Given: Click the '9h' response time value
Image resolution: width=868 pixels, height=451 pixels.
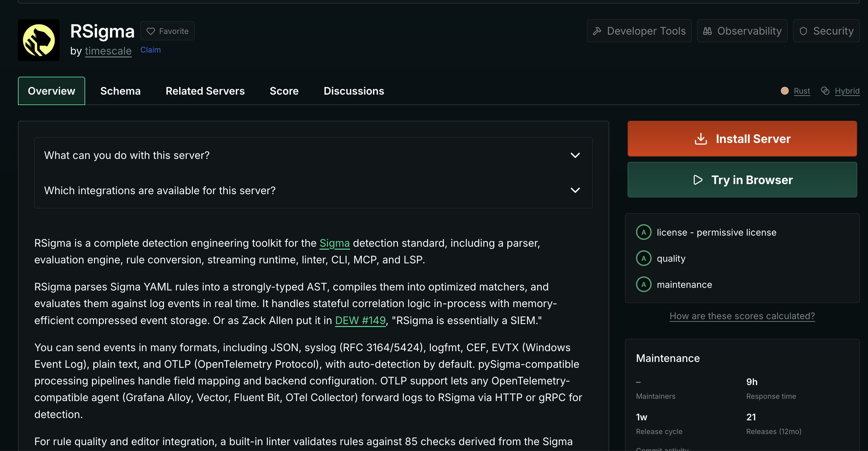Looking at the screenshot, I should [x=752, y=381].
